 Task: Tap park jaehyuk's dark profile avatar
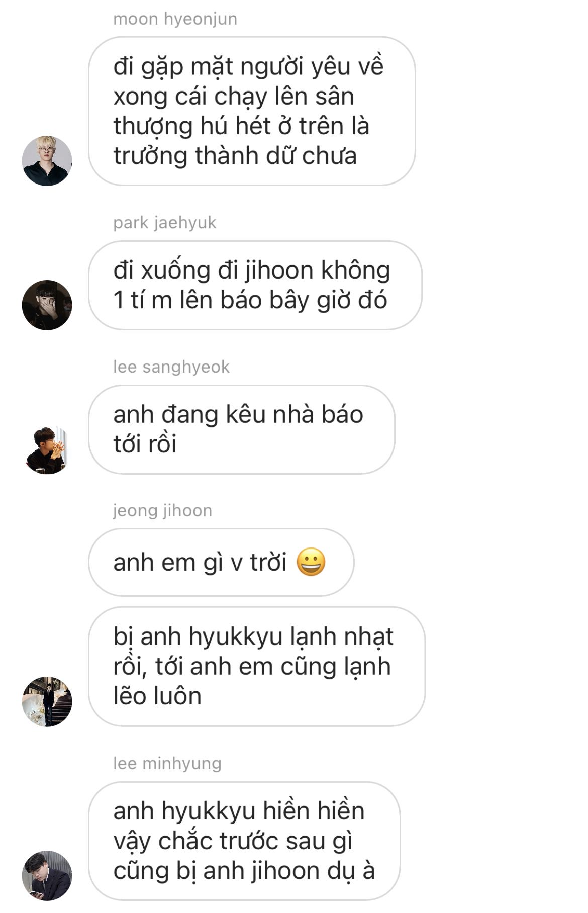point(47,305)
